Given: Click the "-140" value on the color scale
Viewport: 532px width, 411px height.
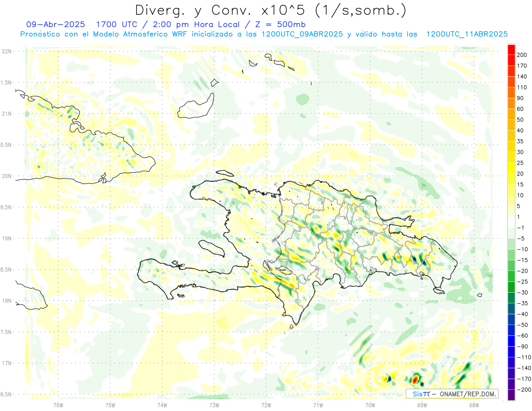Looking at the screenshot, I should (524, 368).
